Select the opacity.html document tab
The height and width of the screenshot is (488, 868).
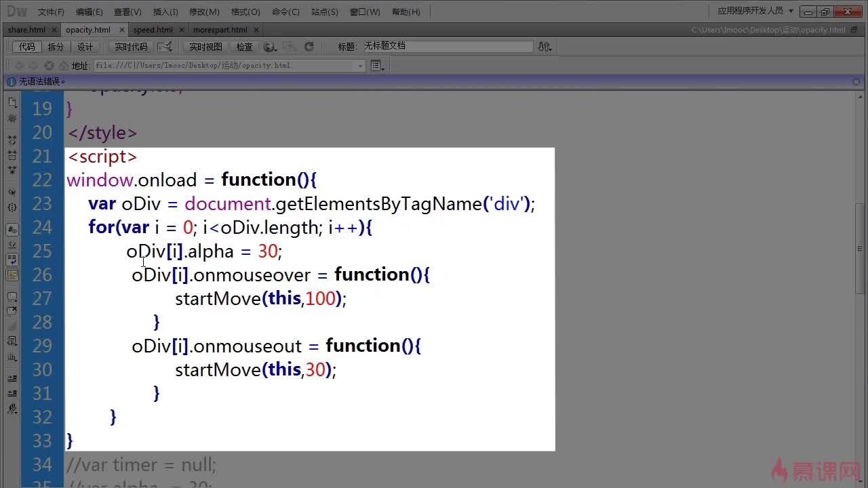(x=88, y=30)
